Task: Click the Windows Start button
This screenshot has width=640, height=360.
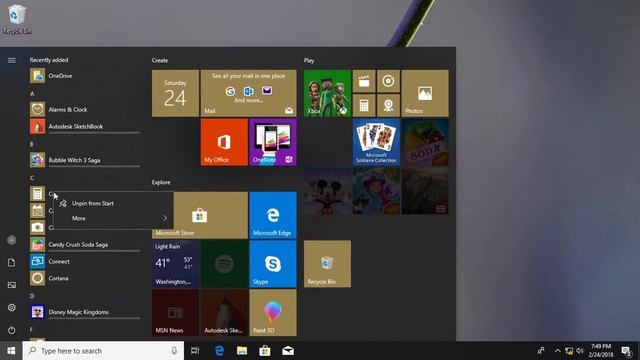Action: (x=11, y=351)
